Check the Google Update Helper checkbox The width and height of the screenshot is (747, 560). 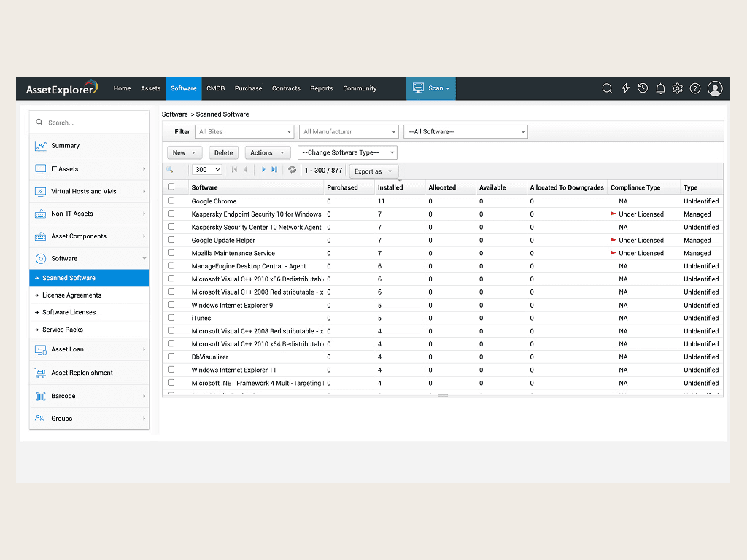tap(171, 239)
